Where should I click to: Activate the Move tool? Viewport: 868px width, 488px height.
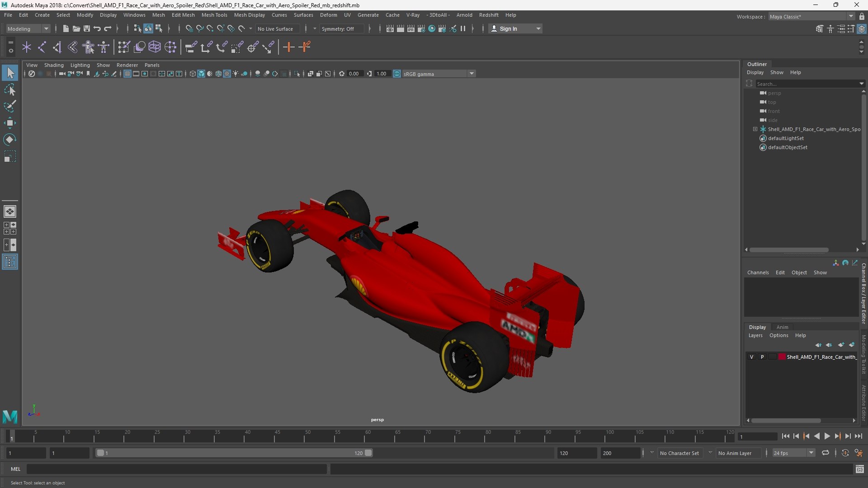(x=10, y=123)
